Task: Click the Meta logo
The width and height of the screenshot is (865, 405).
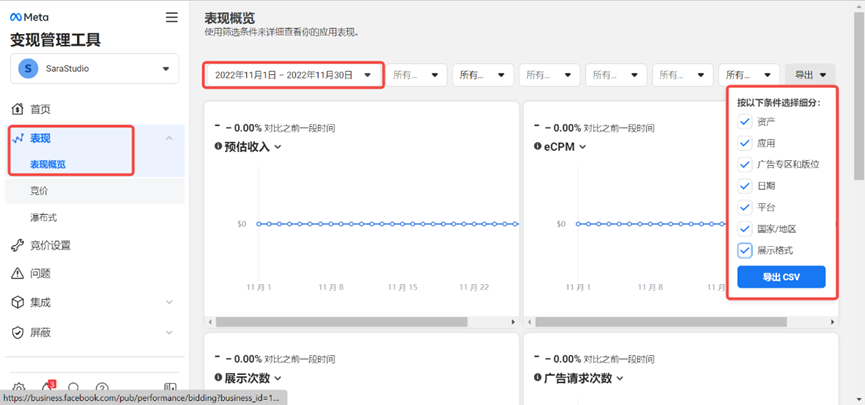Action: pyautogui.click(x=30, y=18)
